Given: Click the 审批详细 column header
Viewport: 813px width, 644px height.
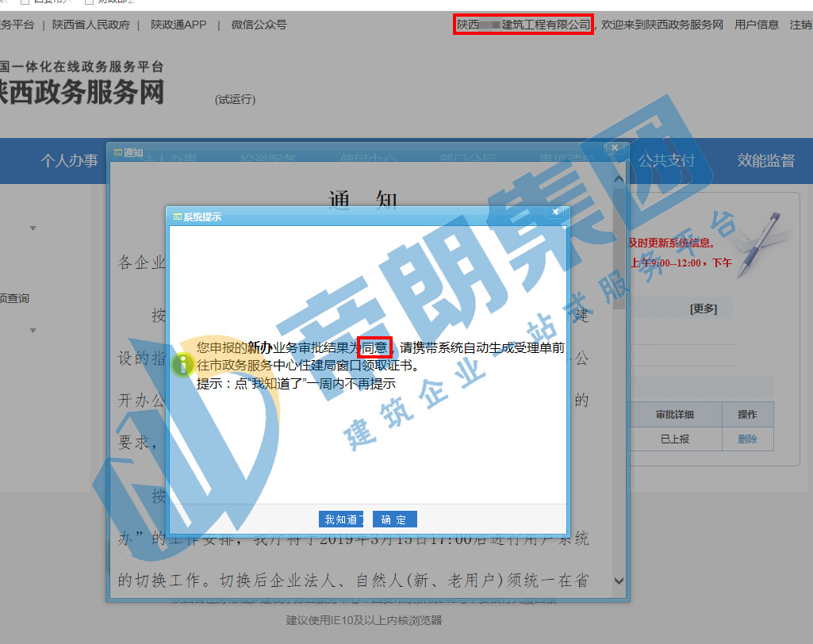Looking at the screenshot, I should click(674, 414).
